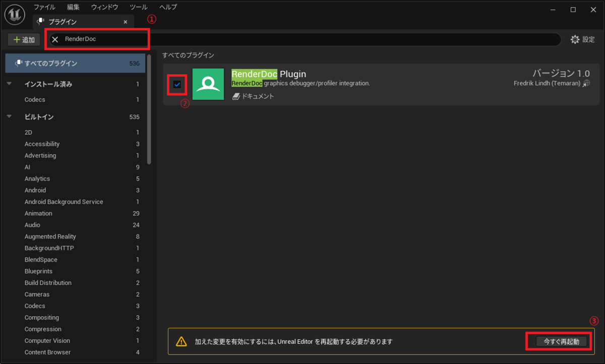
Task: Select installed Codecs category with count 1
Action: 75,100
